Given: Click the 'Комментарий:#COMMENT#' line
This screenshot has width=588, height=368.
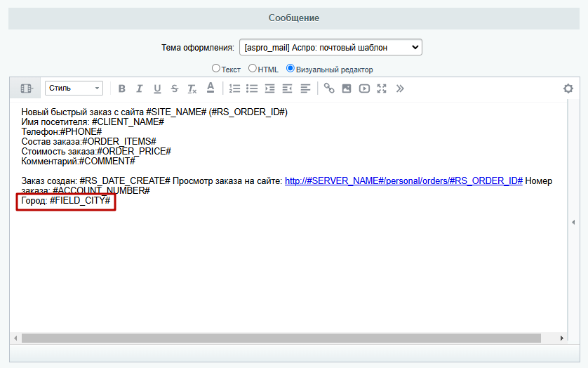Looking at the screenshot, I should (x=78, y=161).
